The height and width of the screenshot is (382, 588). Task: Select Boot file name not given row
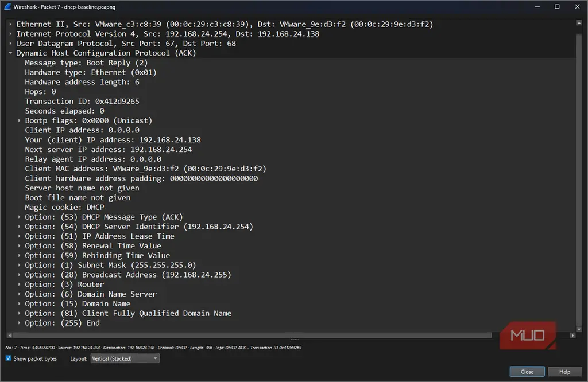coord(78,198)
